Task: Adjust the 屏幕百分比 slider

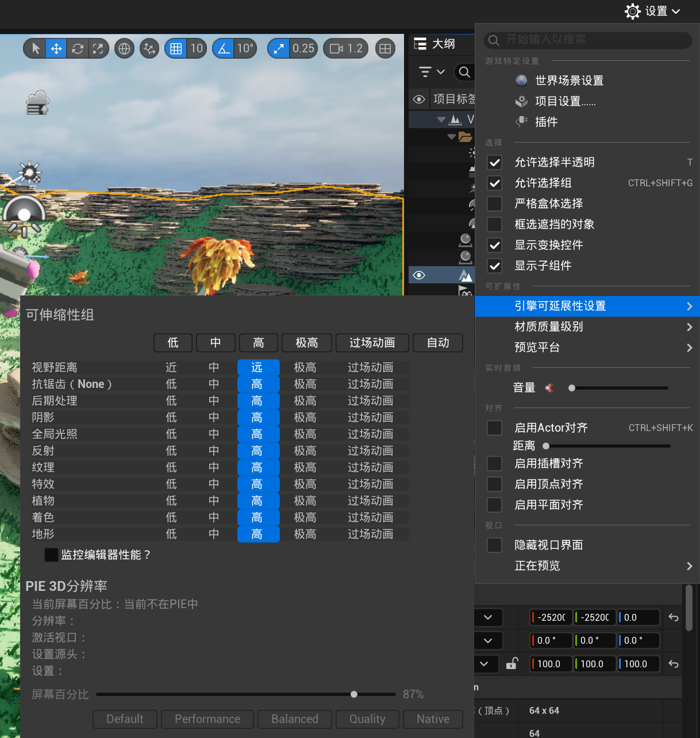Action: (353, 694)
